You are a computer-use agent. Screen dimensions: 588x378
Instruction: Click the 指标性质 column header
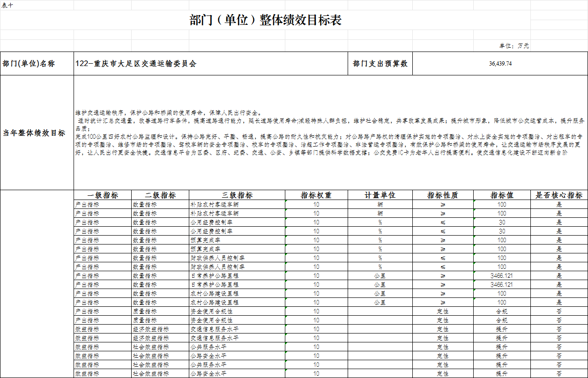(x=442, y=195)
